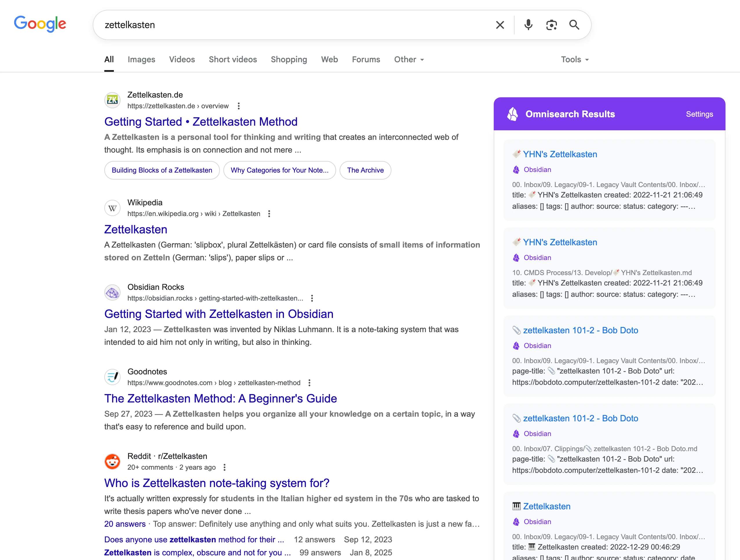
Task: Click the Reddit · r/Zettelkasten source label
Action: tap(167, 456)
